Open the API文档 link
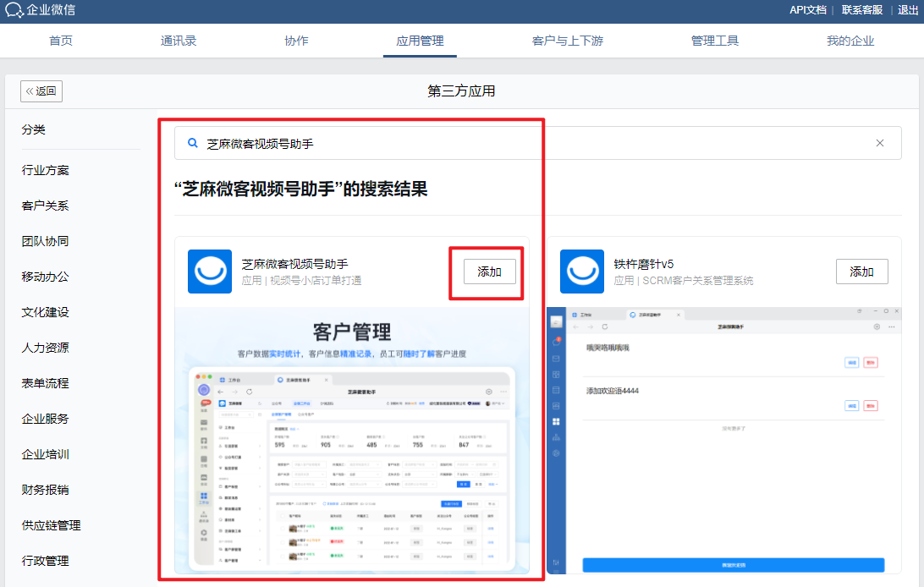This screenshot has height=587, width=924. point(808,10)
